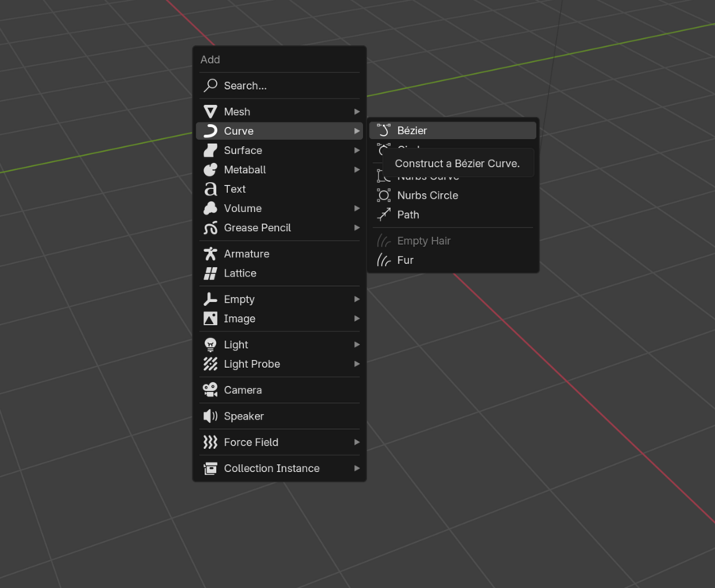Add a Speaker object
Image resolution: width=715 pixels, height=588 pixels.
(280, 416)
